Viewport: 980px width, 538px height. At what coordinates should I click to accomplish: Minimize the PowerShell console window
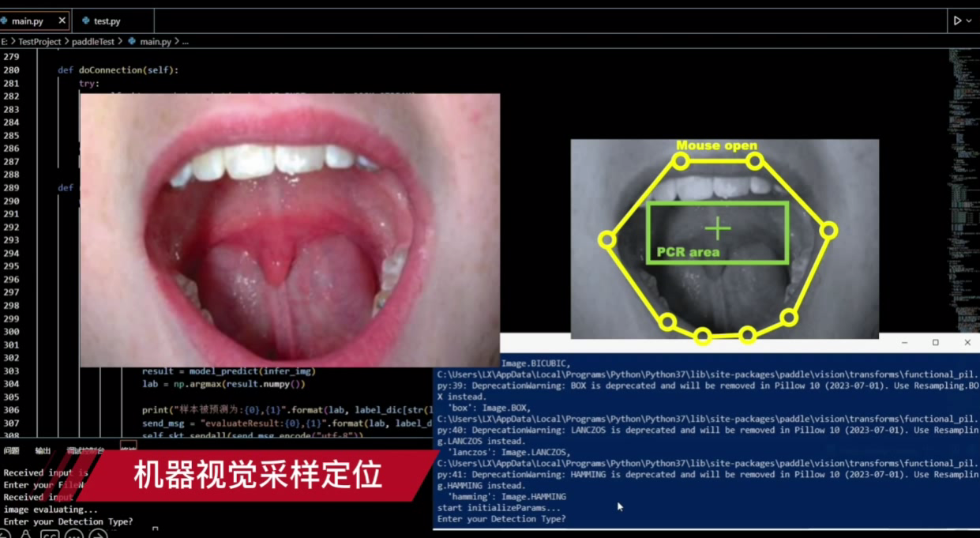(904, 343)
